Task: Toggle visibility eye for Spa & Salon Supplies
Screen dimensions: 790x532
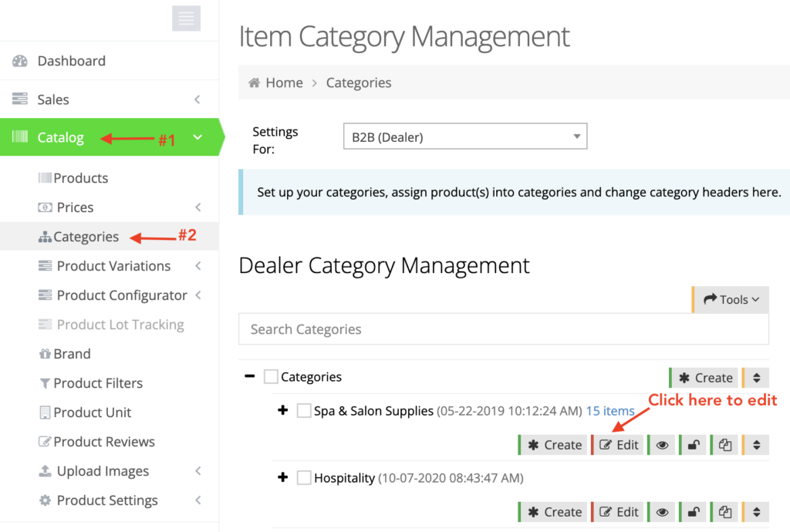Action: 662,445
